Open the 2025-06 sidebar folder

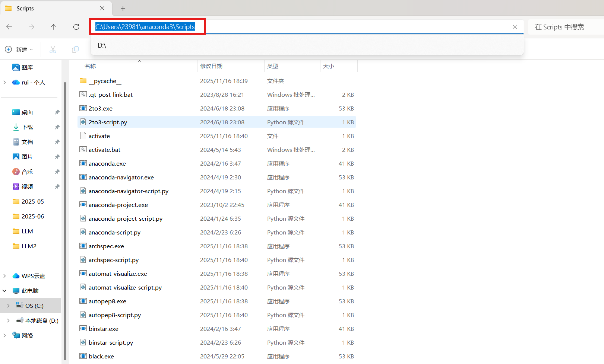(32, 216)
